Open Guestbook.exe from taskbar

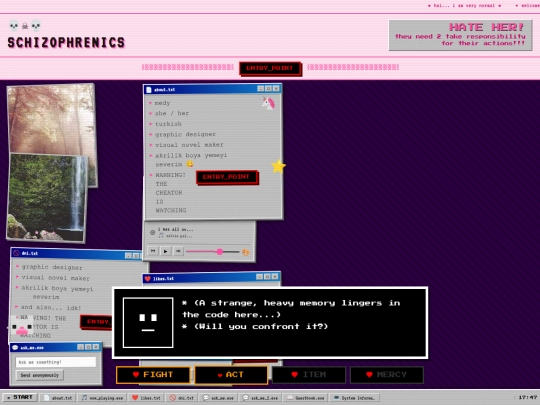pos(305,398)
